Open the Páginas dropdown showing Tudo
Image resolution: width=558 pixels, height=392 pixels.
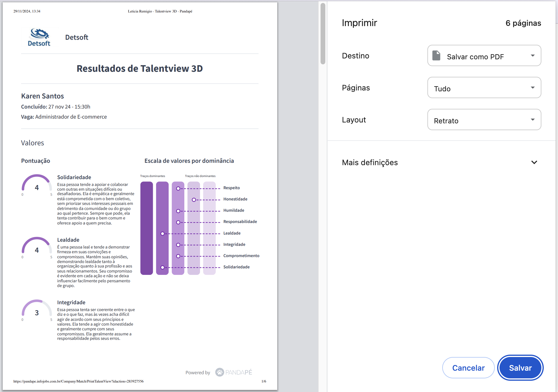click(x=484, y=88)
